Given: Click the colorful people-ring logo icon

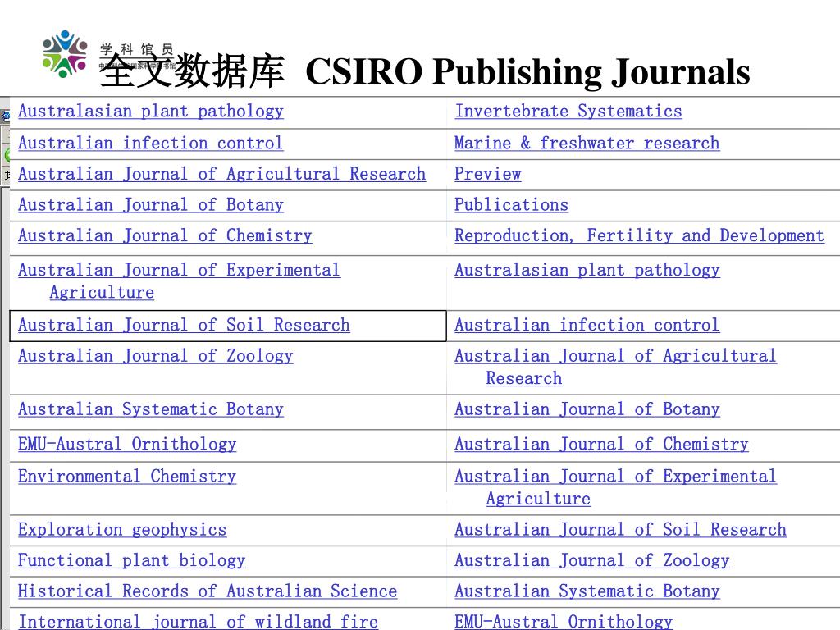Looking at the screenshot, I should pos(65,53).
